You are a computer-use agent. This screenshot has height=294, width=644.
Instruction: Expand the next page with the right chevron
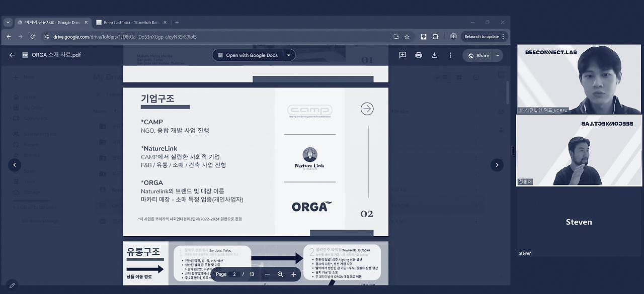pyautogui.click(x=497, y=165)
